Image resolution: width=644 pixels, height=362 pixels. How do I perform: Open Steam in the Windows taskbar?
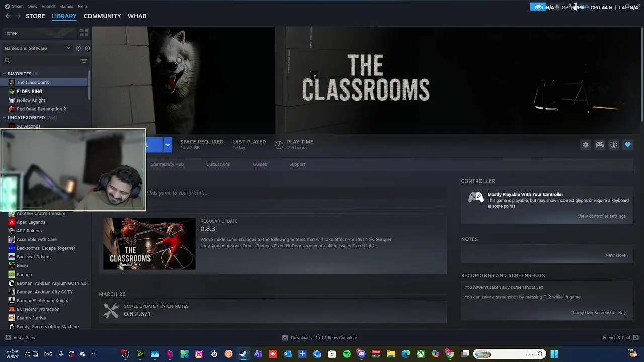(243, 354)
